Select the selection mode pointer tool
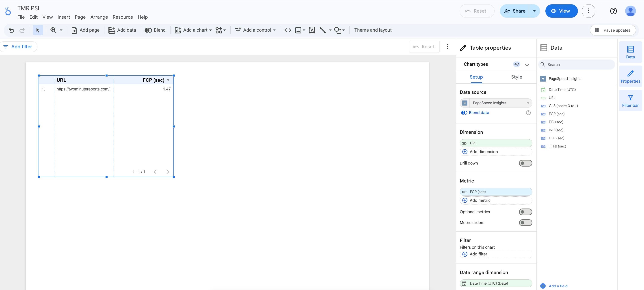The height and width of the screenshot is (290, 644). [x=38, y=30]
